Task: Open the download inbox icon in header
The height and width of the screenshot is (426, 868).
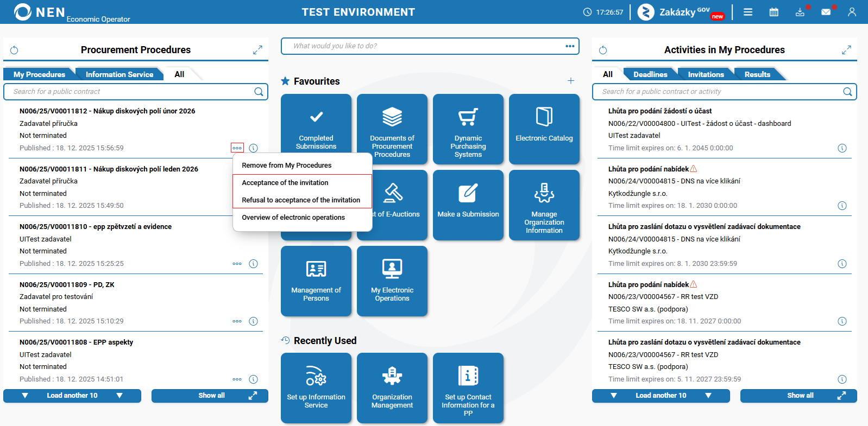Action: 800,12
